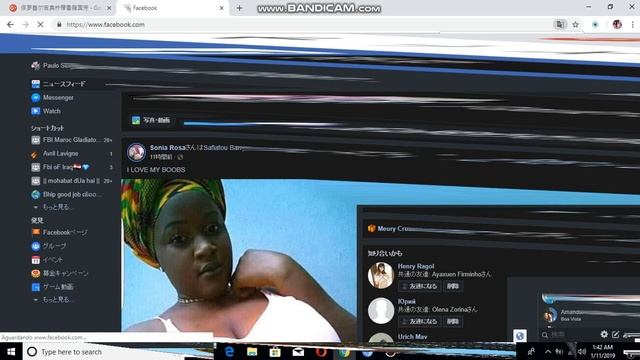Open Messenger from the sidebar
Viewport: 640px width, 360px height.
[58, 98]
